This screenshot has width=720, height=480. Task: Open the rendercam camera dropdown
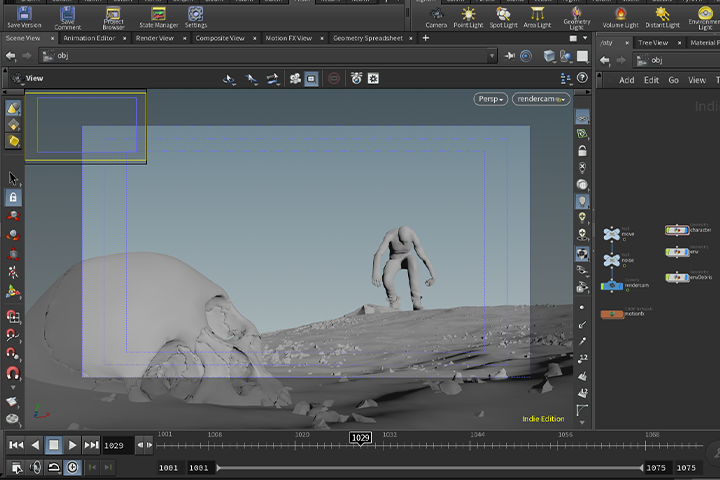[x=541, y=99]
